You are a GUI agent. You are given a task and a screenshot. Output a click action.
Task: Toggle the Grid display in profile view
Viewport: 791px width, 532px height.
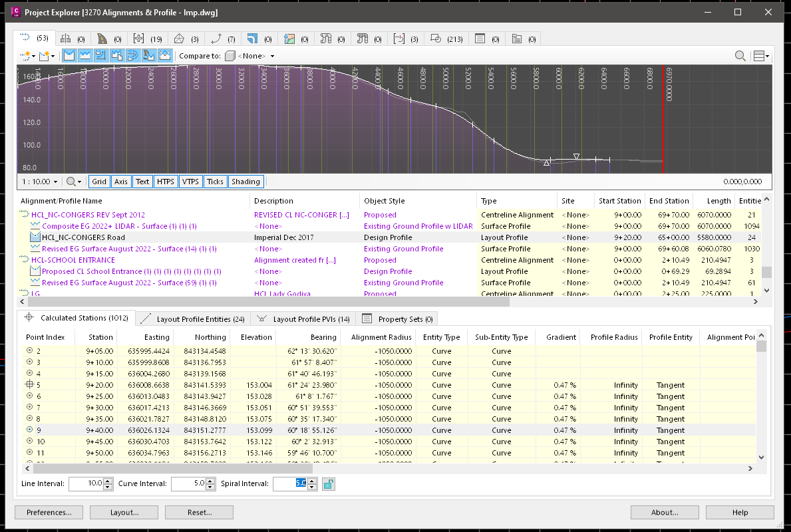98,181
